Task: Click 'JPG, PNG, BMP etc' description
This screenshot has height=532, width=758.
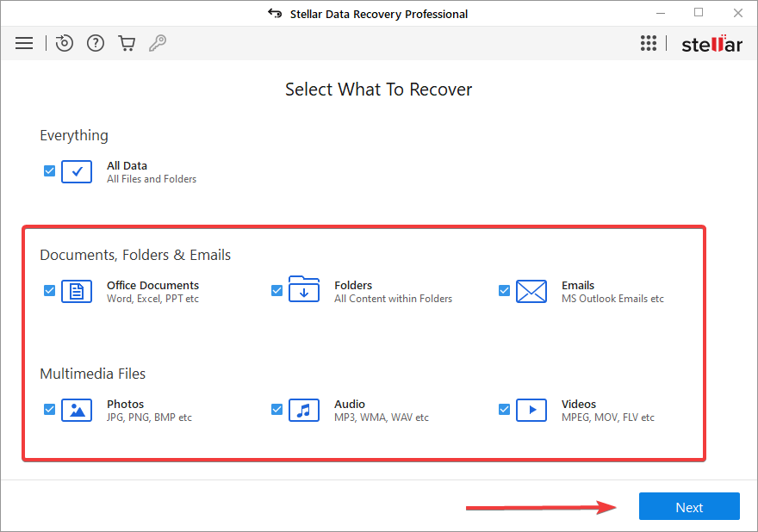Action: (149, 418)
